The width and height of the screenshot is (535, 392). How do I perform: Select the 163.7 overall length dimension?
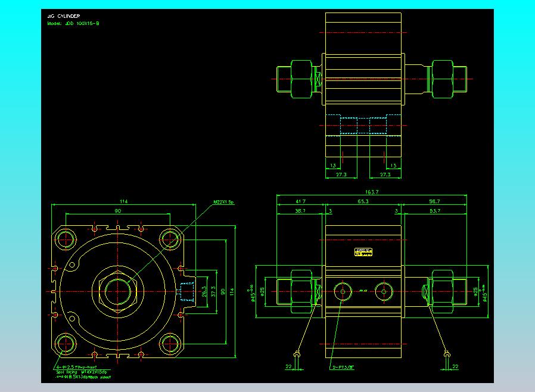click(372, 192)
